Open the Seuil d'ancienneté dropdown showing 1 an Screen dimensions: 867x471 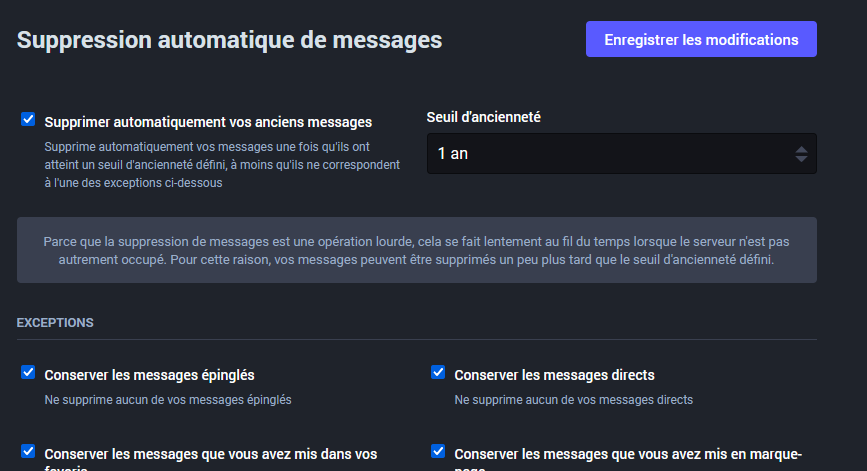click(x=610, y=154)
